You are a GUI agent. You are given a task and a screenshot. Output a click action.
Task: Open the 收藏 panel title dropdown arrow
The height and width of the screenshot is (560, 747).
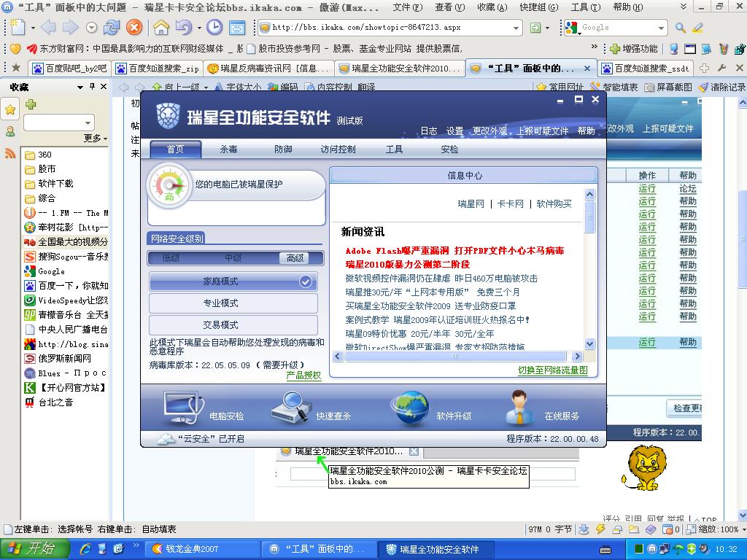click(80, 87)
